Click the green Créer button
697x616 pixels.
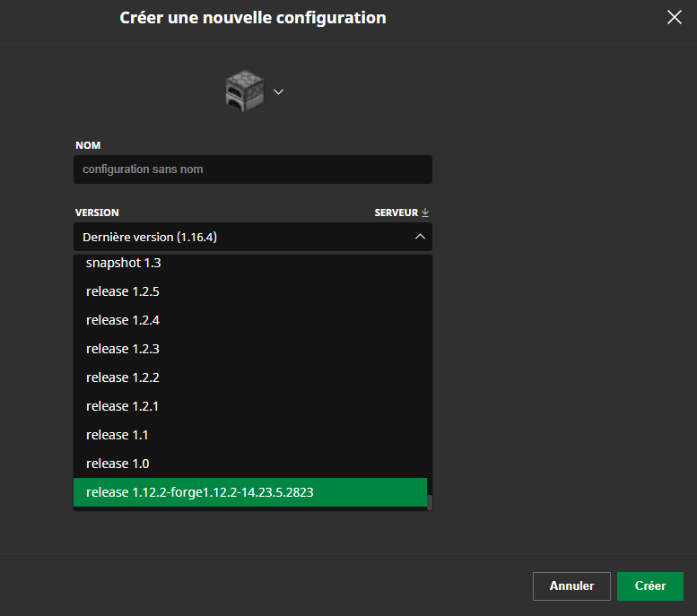[x=649, y=586]
